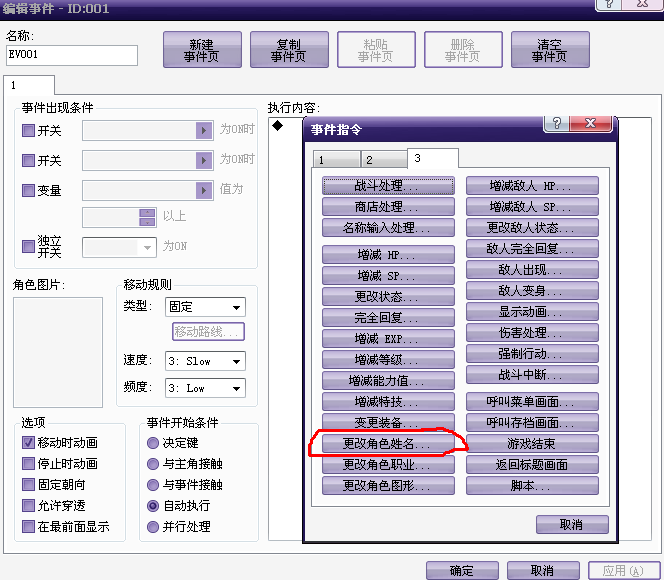The width and height of the screenshot is (664, 580).
Task: Click the diamond marker in 执行内容 list
Action: (x=278, y=126)
